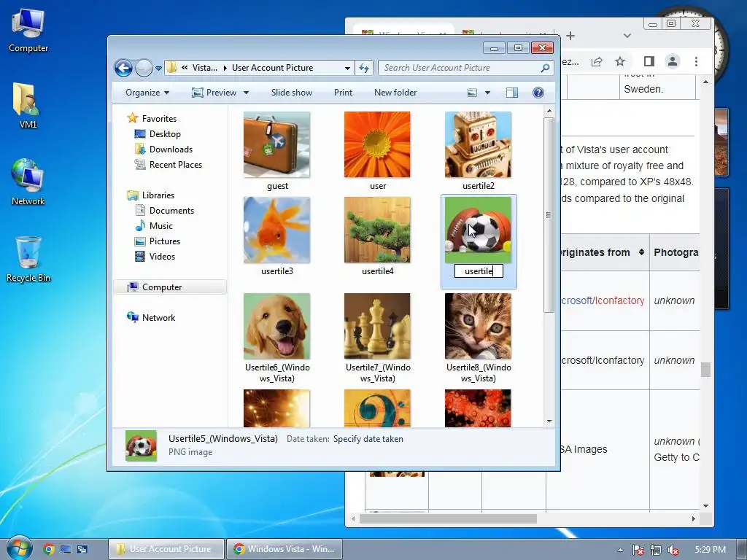Screen dimensions: 747x560
Task: Select the guest suitcase thumbnail
Action: click(x=276, y=144)
